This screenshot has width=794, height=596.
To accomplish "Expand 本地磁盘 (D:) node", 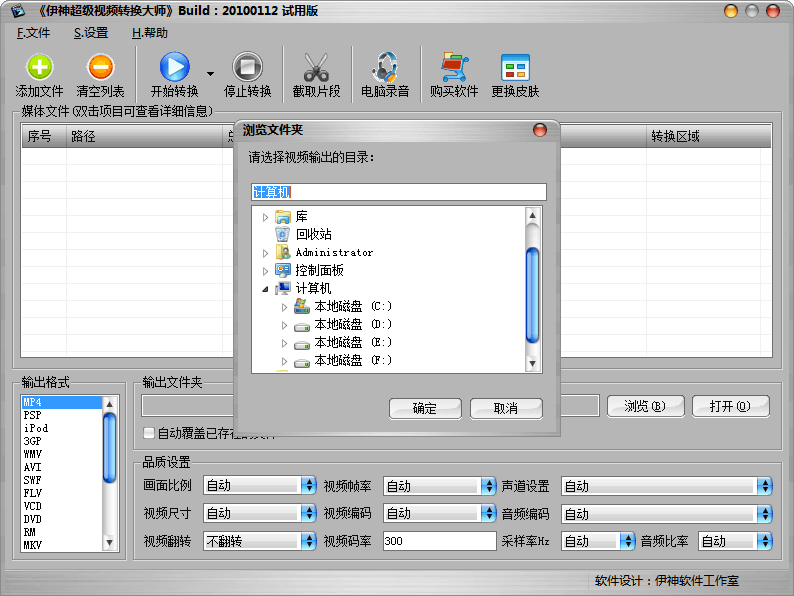I will [285, 325].
